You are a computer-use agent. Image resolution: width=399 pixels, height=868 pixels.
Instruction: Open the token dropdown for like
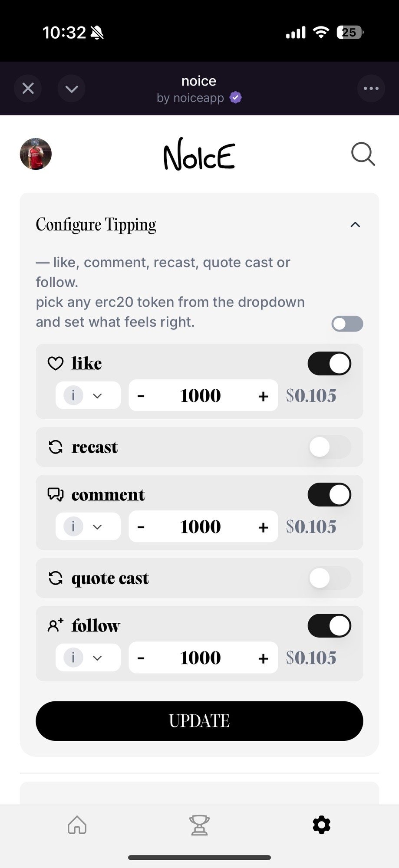pos(88,395)
